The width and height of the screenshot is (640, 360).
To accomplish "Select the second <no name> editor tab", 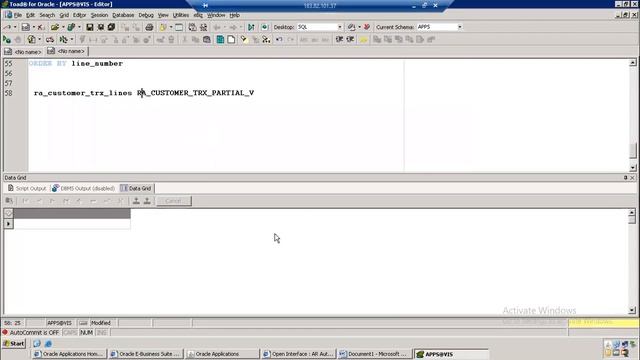I will (x=66, y=51).
